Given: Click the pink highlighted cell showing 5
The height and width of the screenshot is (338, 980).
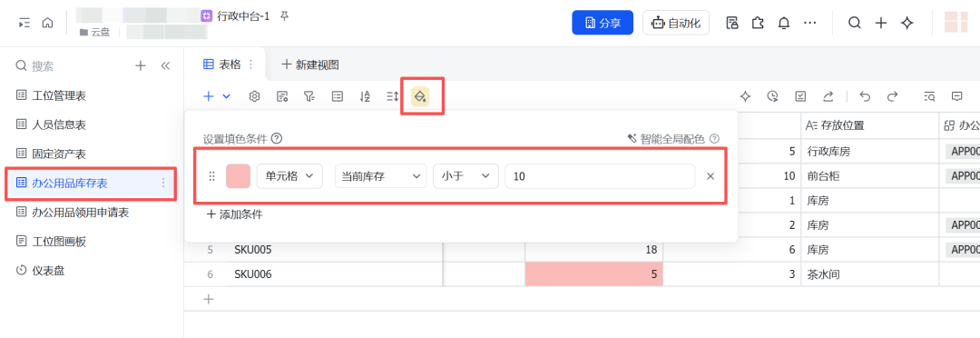Looking at the screenshot, I should 593,274.
